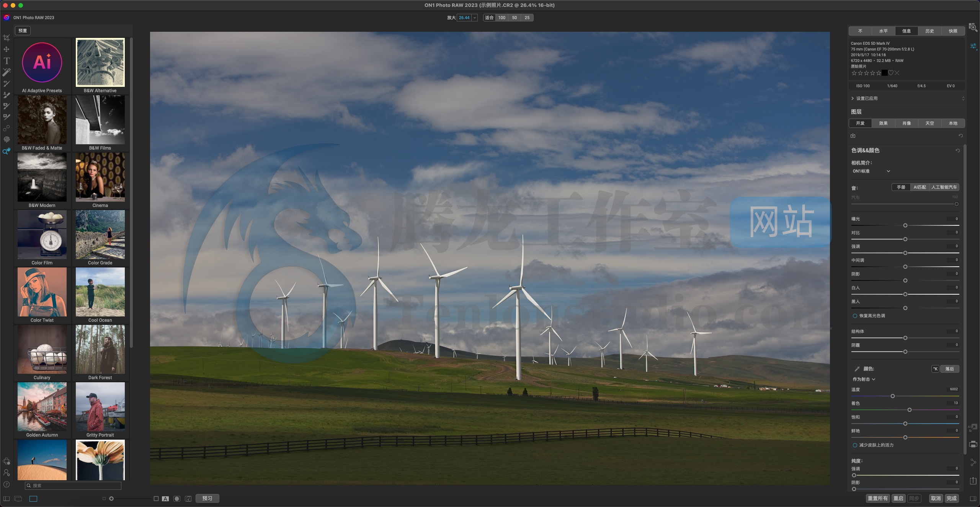Mark photo as liked with heart
Viewport: 980px width, 507px height.
coord(890,73)
